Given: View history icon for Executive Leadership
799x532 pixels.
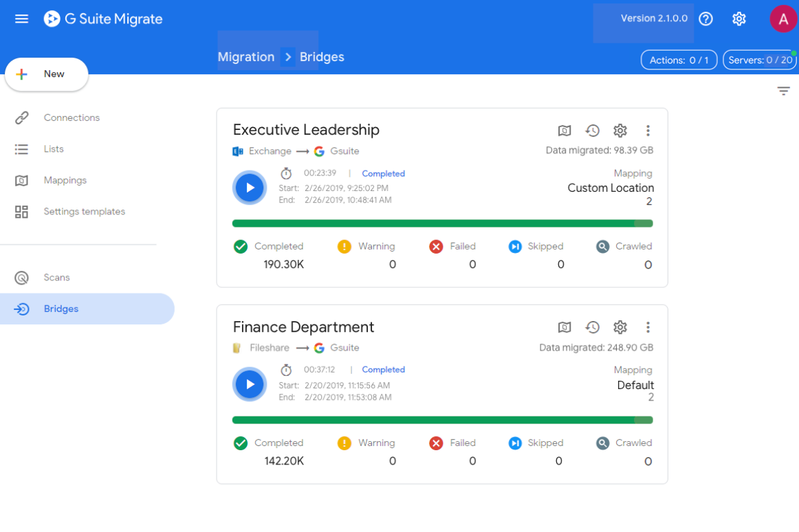Looking at the screenshot, I should click(592, 131).
